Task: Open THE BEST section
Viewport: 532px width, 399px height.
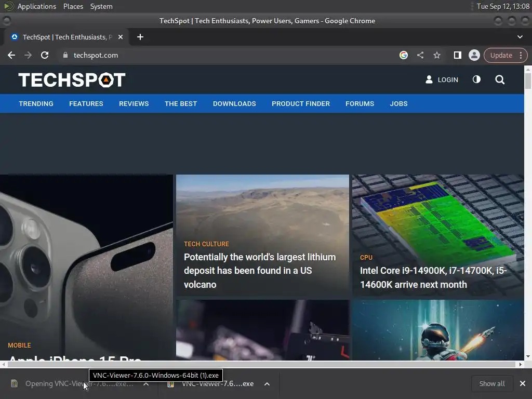Action: coord(181,104)
